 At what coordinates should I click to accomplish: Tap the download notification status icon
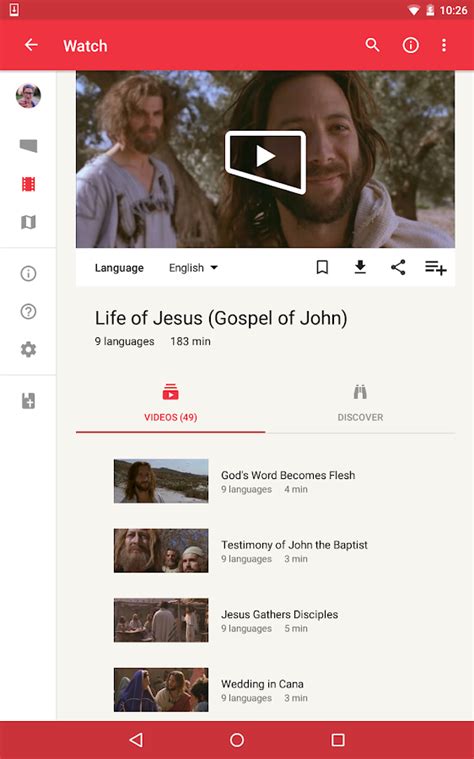tap(14, 10)
